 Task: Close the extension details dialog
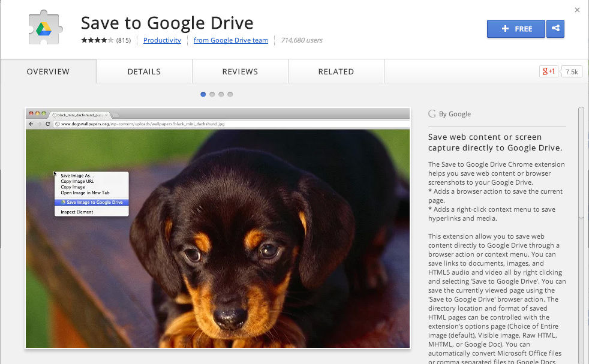pos(577,10)
